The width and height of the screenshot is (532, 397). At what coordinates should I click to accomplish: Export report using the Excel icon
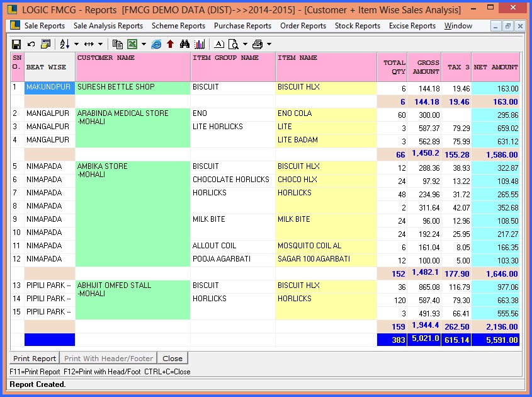click(132, 44)
